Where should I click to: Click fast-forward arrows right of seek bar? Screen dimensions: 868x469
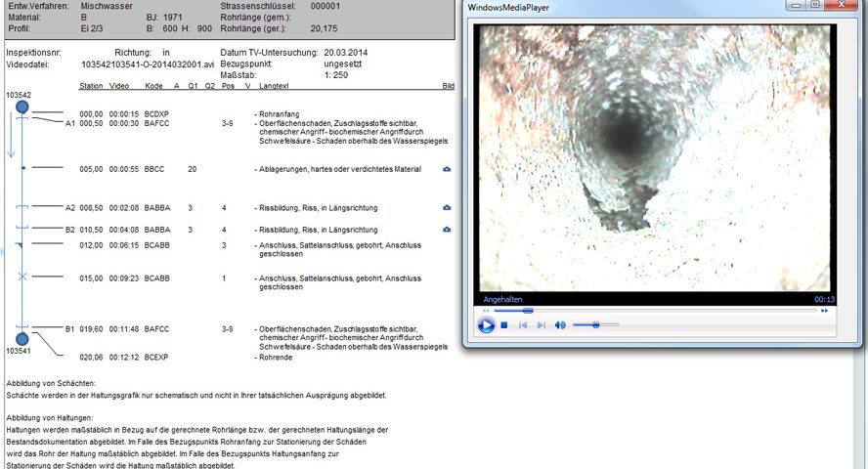[825, 311]
